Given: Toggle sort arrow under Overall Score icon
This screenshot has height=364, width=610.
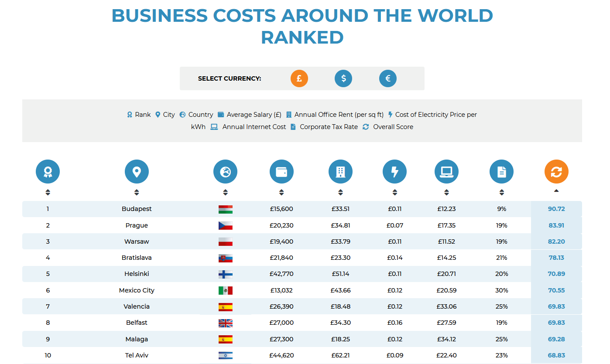Looking at the screenshot, I should click(556, 191).
